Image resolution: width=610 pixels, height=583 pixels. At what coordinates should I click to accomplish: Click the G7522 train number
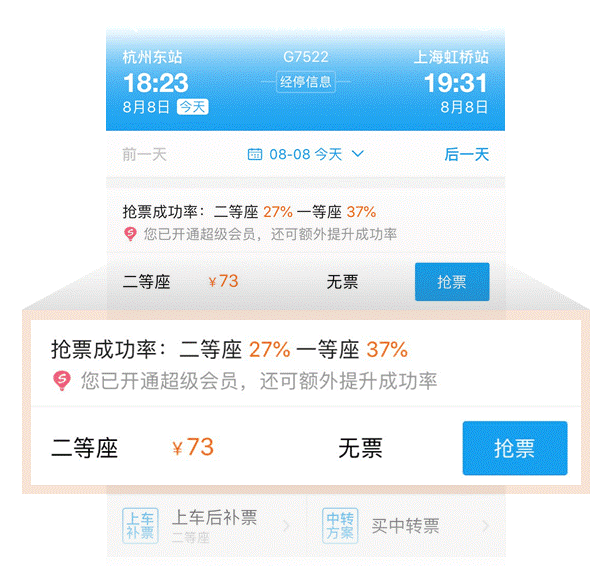(x=305, y=57)
